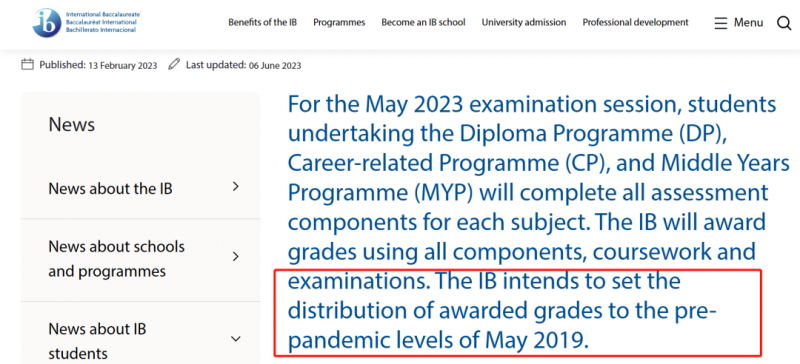This screenshot has height=364, width=800.
Task: Click the calendar icon beside Published
Action: coord(28,64)
